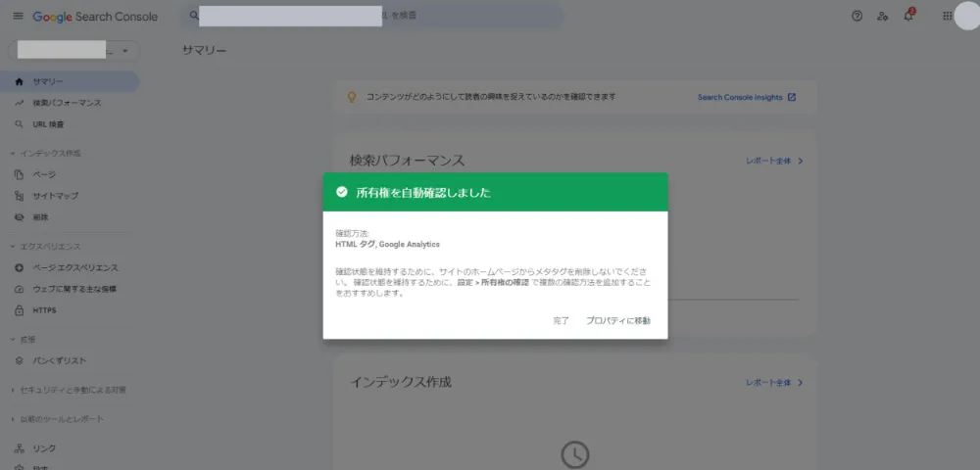Open 削除 in sidebar

point(70,217)
